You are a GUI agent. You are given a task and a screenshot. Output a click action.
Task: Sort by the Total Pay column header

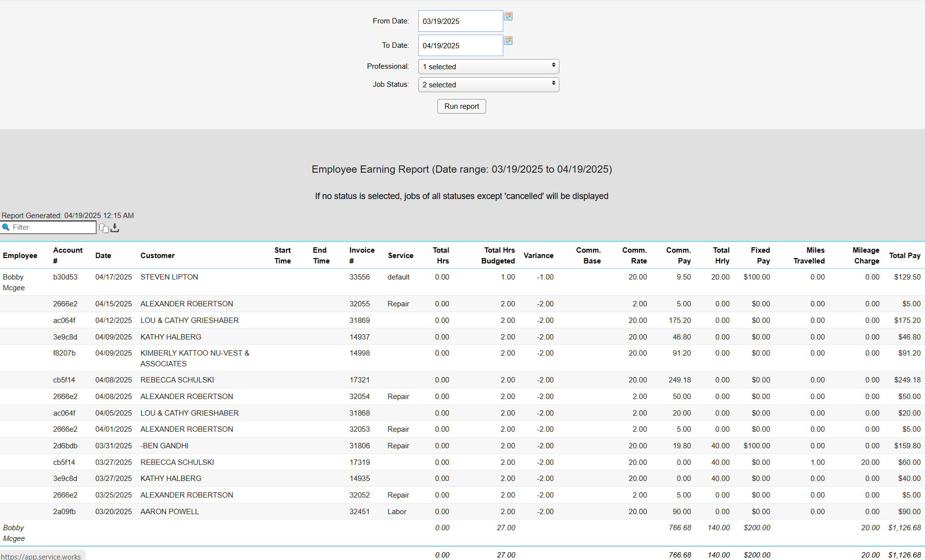click(904, 256)
